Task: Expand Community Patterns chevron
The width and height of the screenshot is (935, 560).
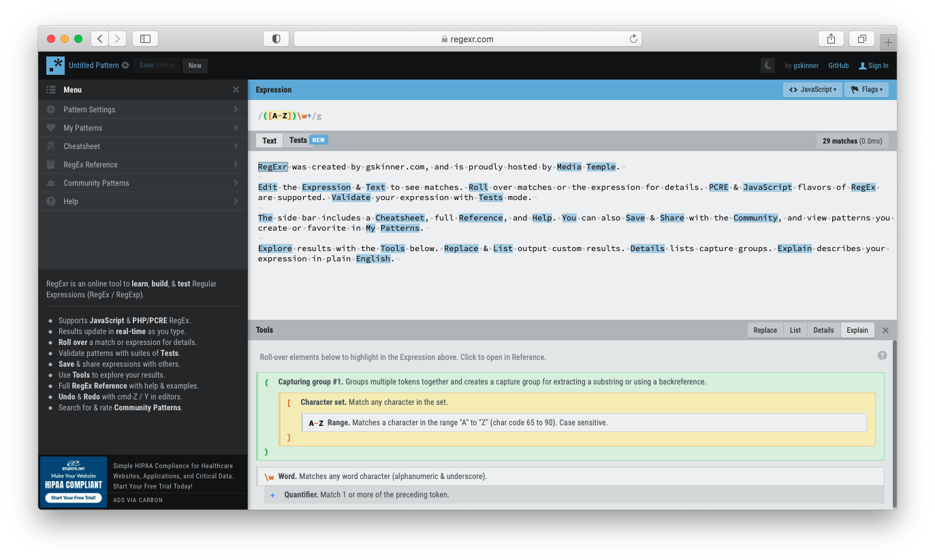Action: click(236, 183)
